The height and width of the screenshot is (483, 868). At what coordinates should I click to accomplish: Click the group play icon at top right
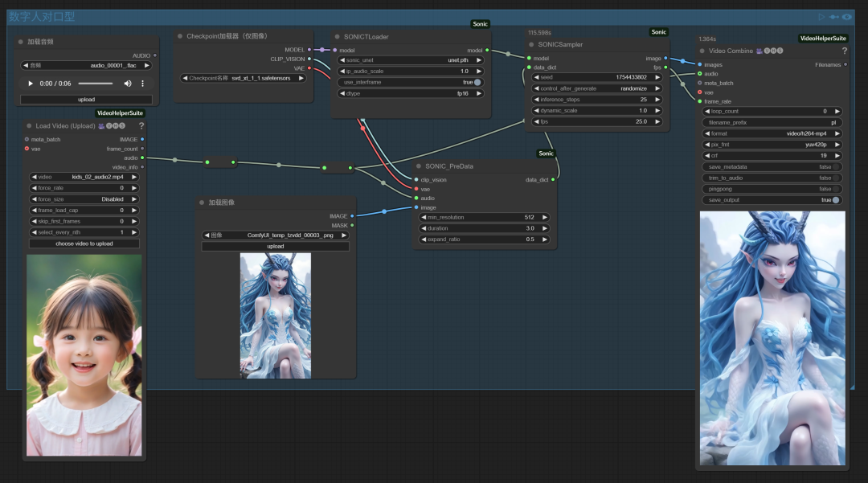click(821, 16)
